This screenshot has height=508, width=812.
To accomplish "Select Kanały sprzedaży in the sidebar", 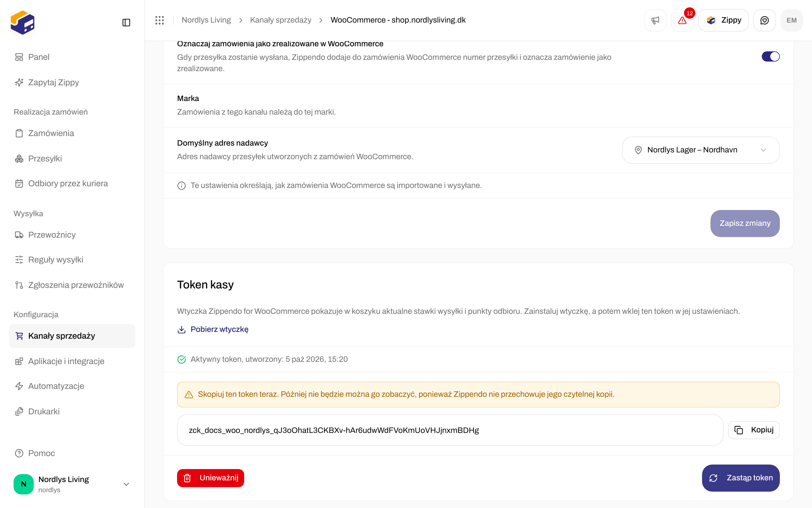I will (x=72, y=336).
